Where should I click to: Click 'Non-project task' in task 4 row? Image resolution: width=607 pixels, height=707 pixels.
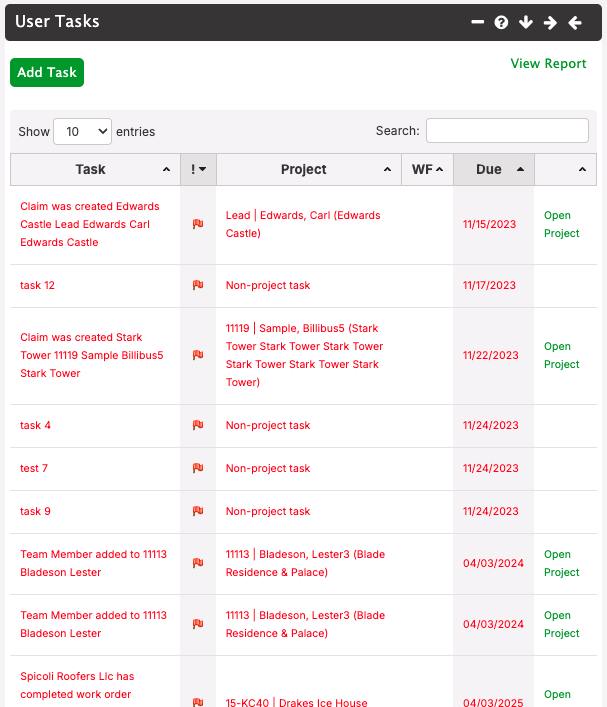[x=268, y=425]
